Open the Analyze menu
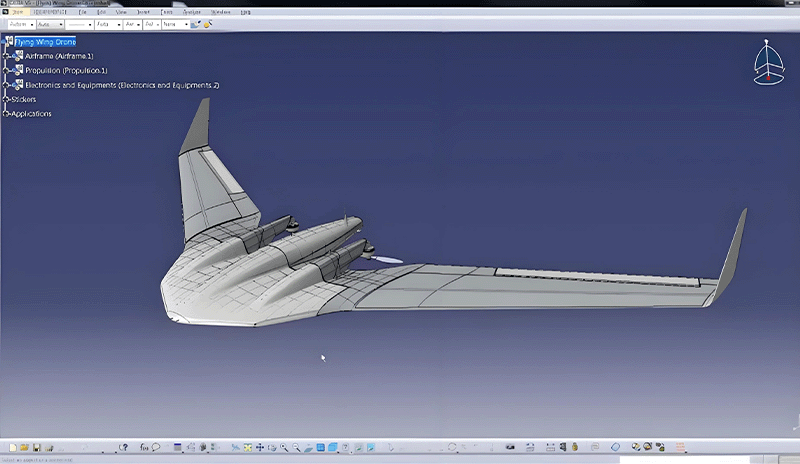The width and height of the screenshot is (800, 464). click(x=192, y=12)
